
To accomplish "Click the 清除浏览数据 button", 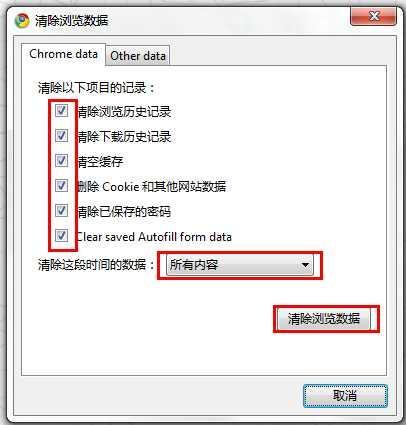I will 324,319.
